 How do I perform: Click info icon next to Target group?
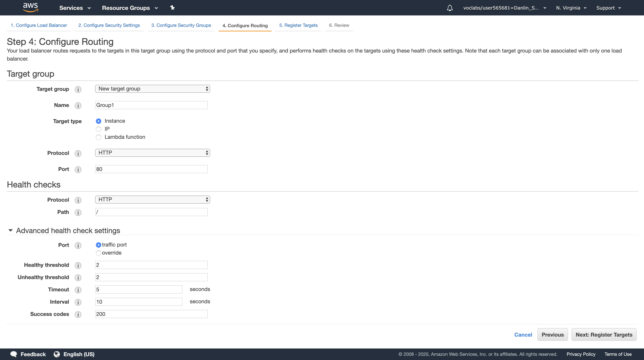(x=78, y=90)
